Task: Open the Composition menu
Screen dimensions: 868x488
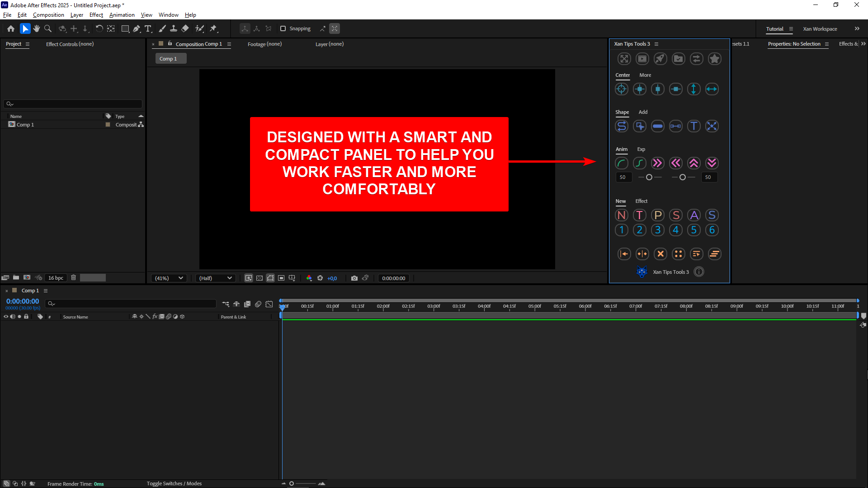Action: point(48,15)
